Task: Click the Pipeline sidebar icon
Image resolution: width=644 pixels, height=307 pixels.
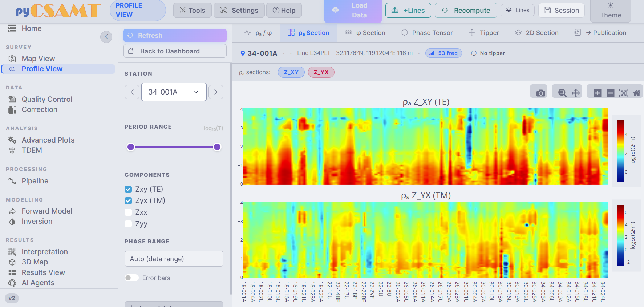Action: [12, 181]
